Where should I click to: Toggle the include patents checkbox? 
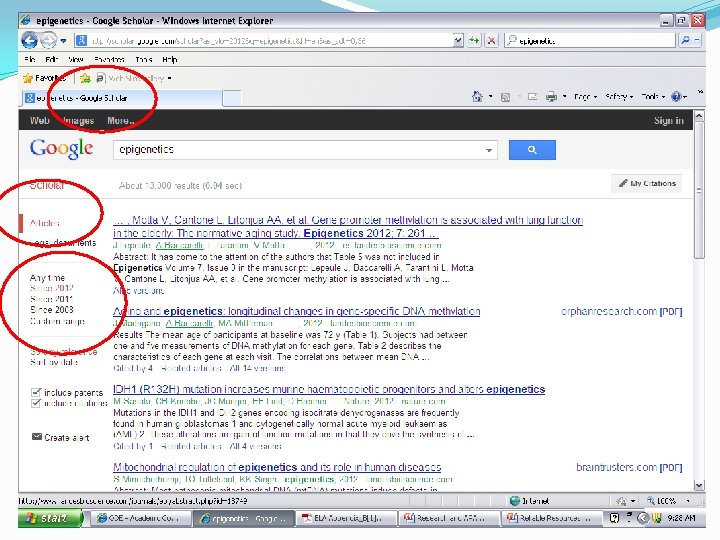[36, 392]
